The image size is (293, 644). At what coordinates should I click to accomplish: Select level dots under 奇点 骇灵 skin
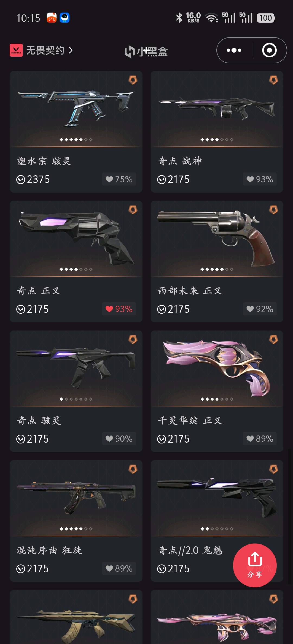[76, 399]
